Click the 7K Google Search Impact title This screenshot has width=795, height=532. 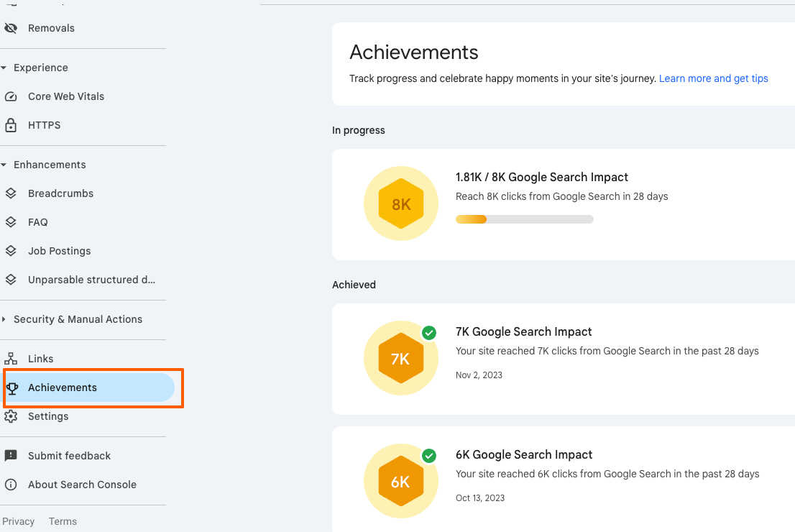coord(524,331)
